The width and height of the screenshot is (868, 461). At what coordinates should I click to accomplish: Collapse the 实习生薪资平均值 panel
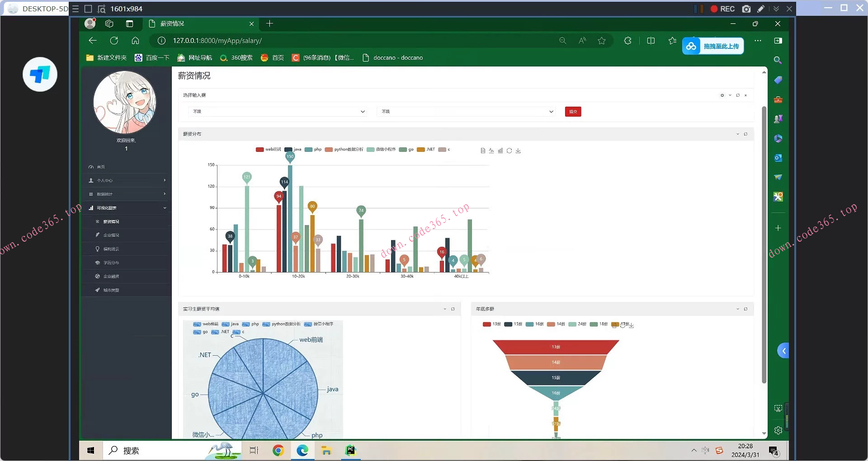coord(445,309)
